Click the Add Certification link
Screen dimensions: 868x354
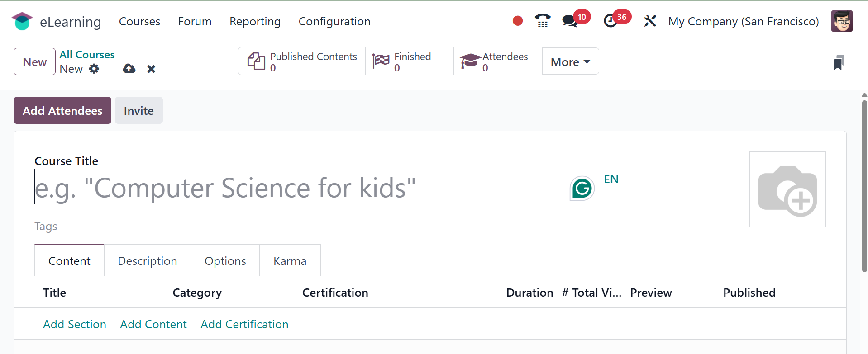point(244,324)
